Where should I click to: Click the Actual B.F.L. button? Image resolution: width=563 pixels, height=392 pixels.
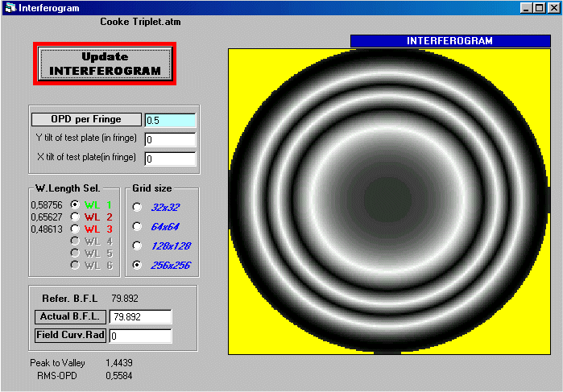click(70, 316)
